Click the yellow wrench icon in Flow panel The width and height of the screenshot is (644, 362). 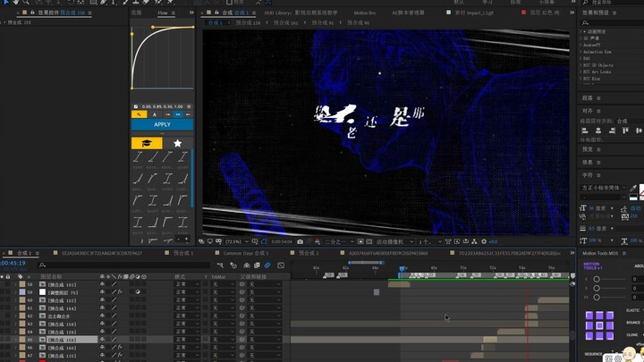(x=139, y=114)
